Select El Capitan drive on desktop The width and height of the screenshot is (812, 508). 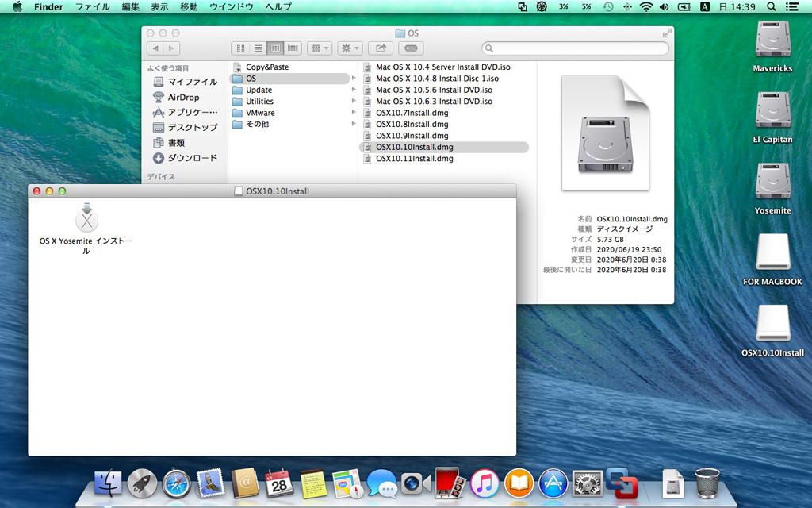coord(772,112)
